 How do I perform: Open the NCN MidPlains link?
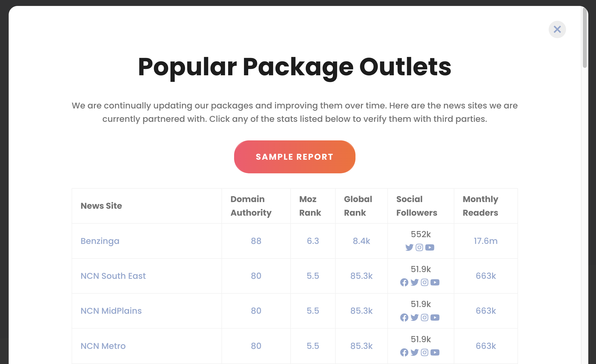tap(111, 311)
